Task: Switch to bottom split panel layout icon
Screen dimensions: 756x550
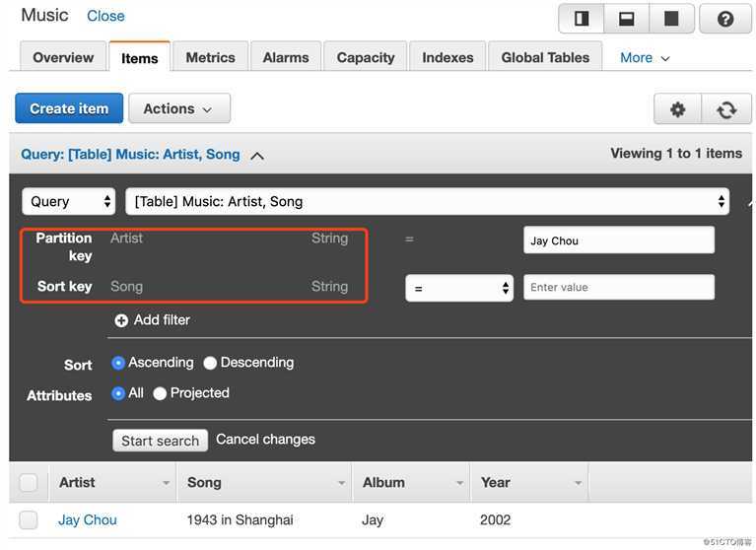Action: tap(626, 19)
